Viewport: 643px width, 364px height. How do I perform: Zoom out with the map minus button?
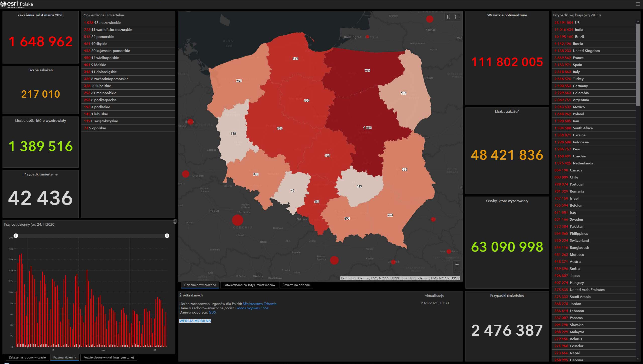[x=457, y=271]
